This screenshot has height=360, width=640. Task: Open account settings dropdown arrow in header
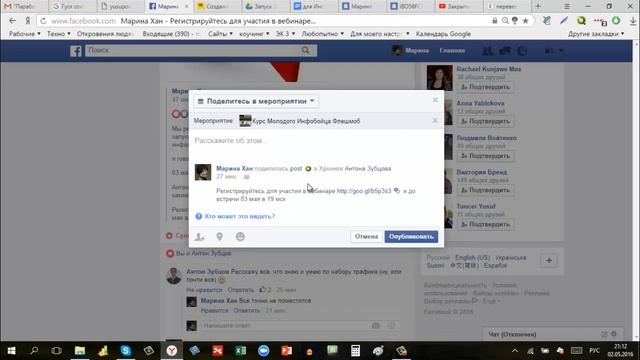click(x=562, y=51)
